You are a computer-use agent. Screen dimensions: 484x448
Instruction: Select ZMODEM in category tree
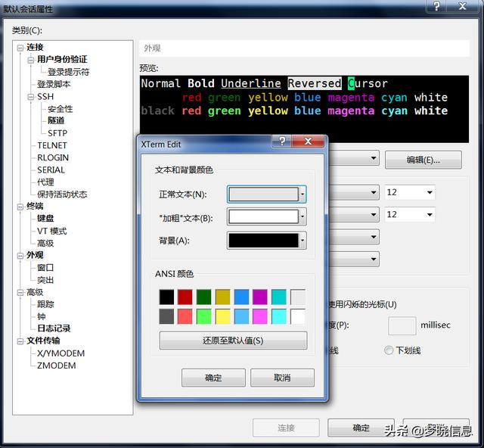(x=57, y=366)
